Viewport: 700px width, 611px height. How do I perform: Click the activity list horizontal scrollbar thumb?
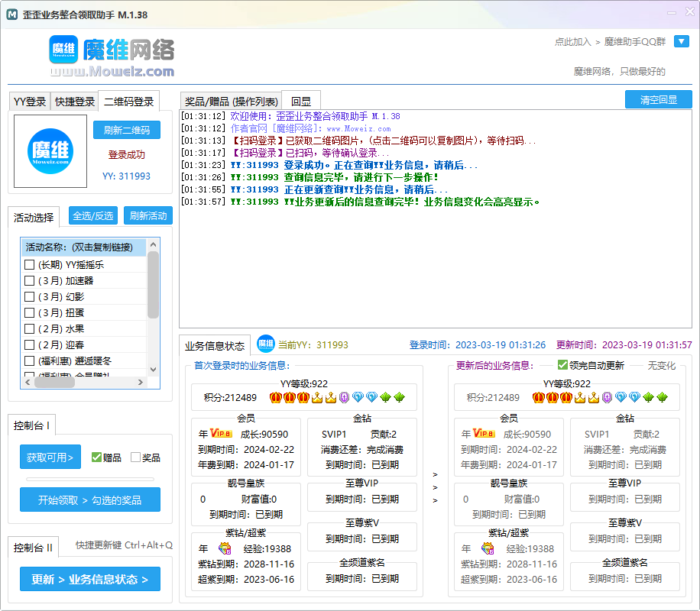54,382
